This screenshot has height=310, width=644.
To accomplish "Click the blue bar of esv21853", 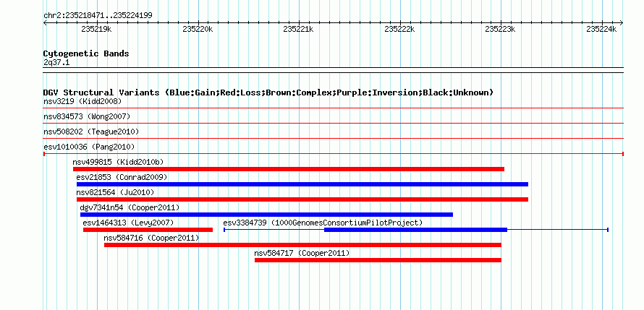I will click(302, 184).
